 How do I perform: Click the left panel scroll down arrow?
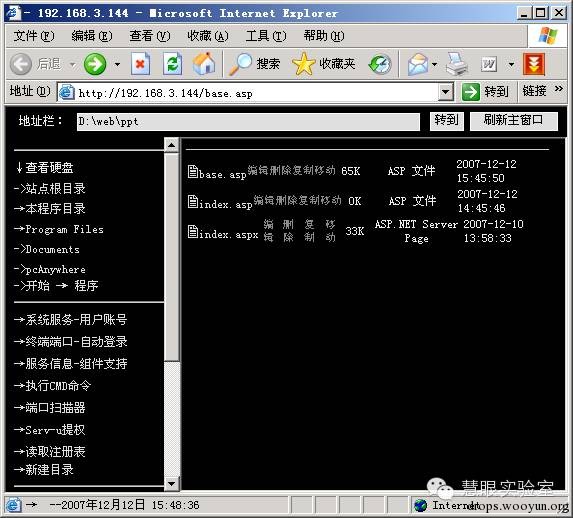click(171, 484)
